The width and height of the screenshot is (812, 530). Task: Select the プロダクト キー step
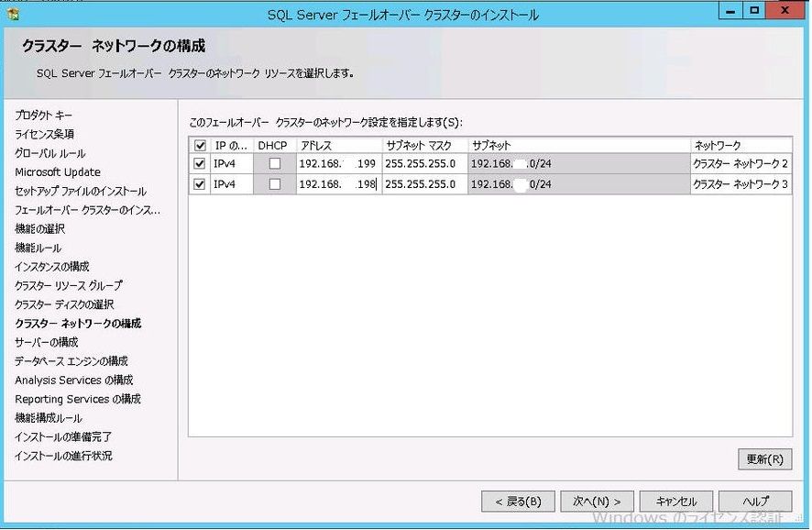click(43, 115)
